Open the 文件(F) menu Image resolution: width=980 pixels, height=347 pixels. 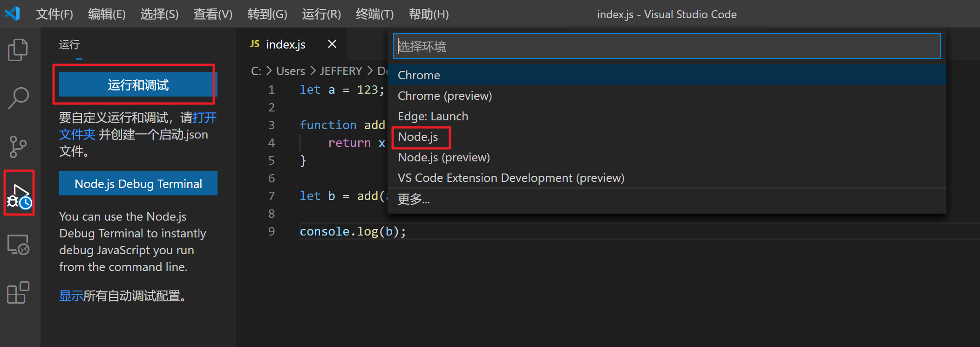(x=54, y=14)
